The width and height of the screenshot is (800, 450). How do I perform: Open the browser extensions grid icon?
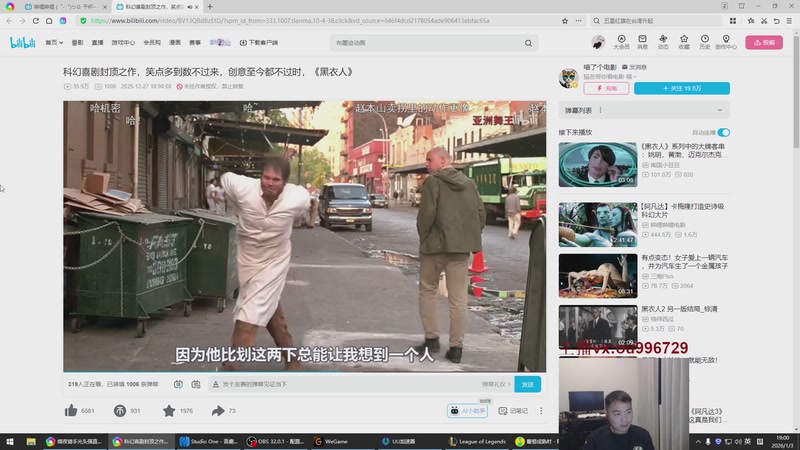pos(733,21)
